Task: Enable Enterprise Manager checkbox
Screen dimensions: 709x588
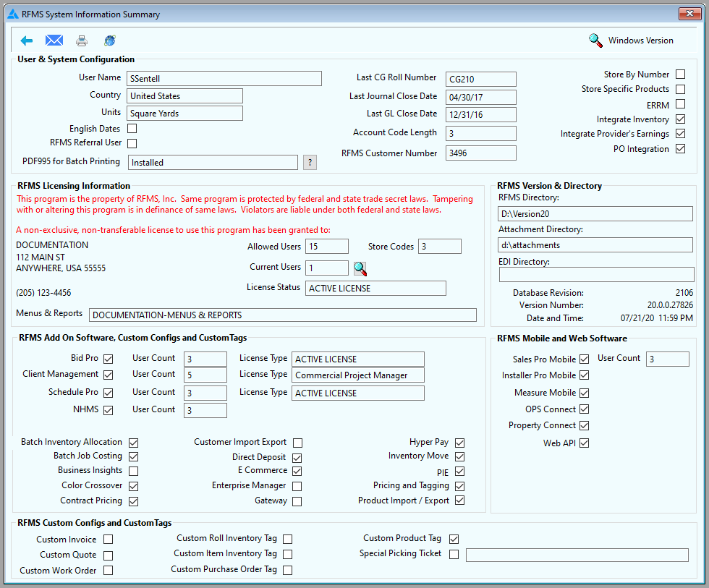Action: (297, 486)
